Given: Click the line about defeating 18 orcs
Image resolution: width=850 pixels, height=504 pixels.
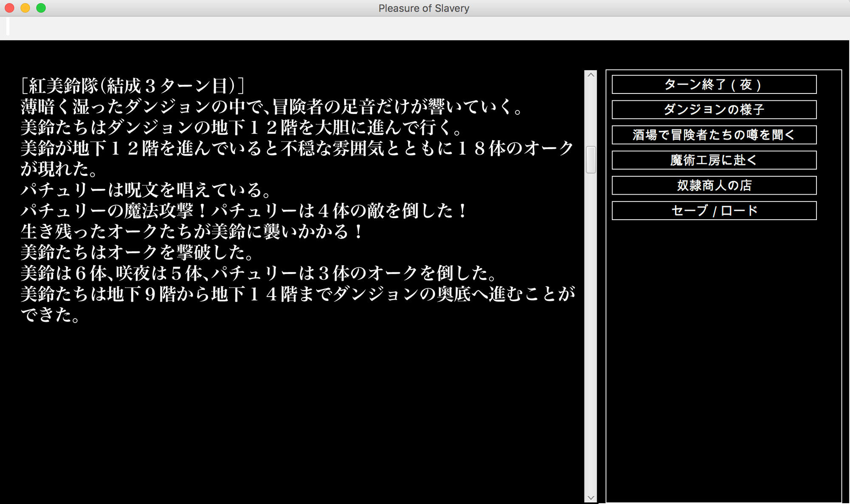Looking at the screenshot, I should (x=293, y=149).
